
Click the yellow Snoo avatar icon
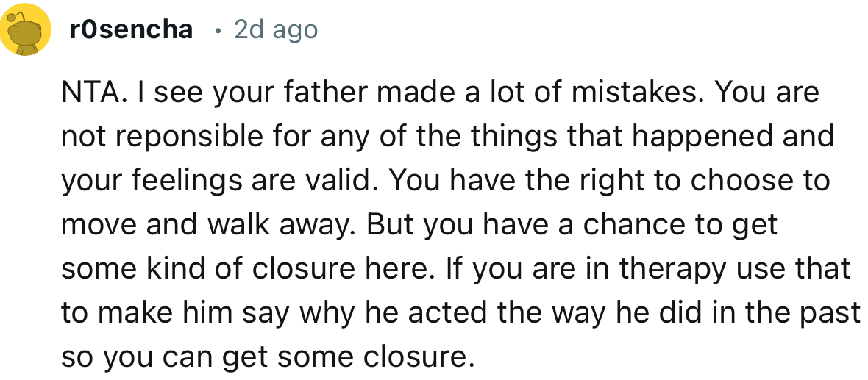click(29, 31)
